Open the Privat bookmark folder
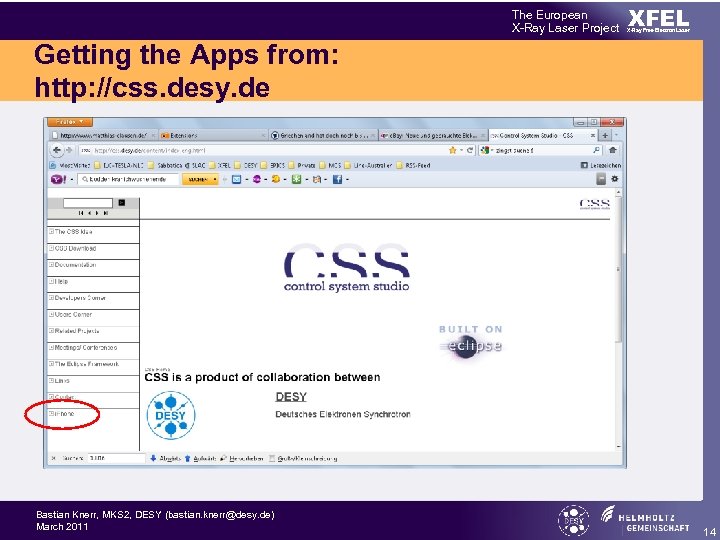 click(x=302, y=165)
